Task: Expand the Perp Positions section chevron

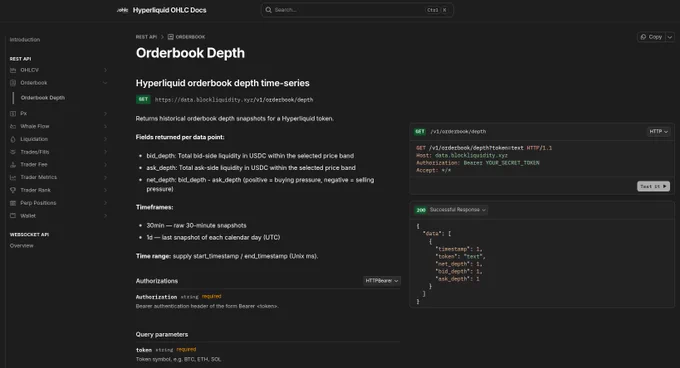Action: pyautogui.click(x=105, y=203)
